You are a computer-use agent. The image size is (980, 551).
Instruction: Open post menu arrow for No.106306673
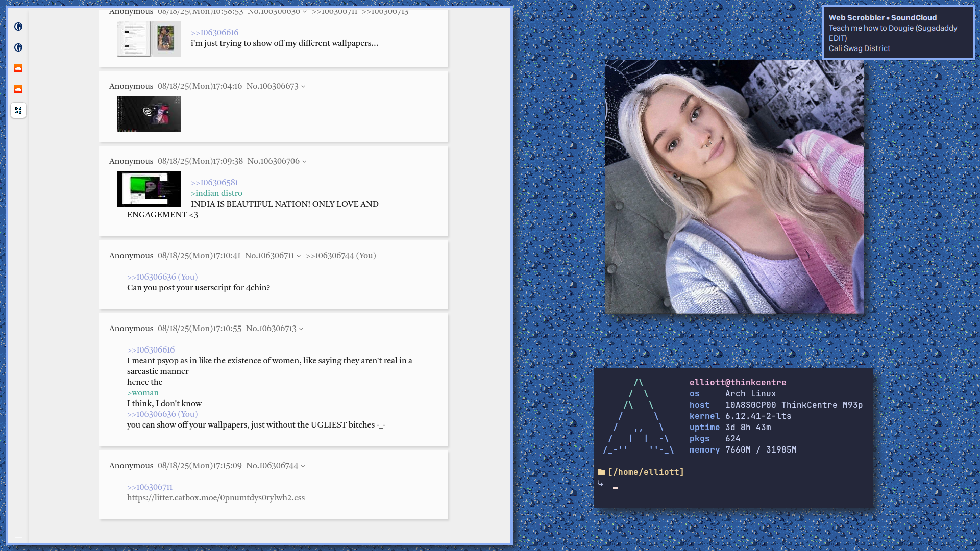click(x=303, y=87)
